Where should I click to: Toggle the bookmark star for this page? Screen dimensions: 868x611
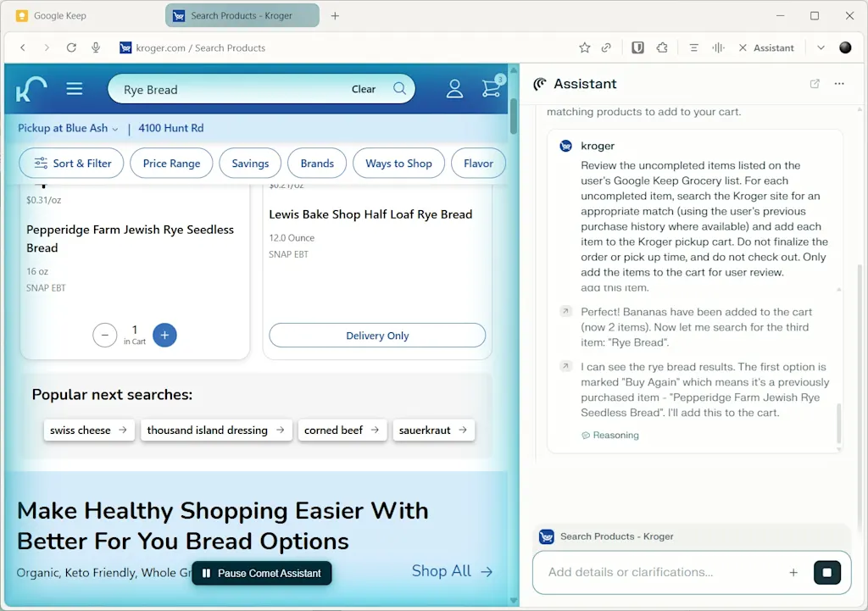click(x=583, y=47)
